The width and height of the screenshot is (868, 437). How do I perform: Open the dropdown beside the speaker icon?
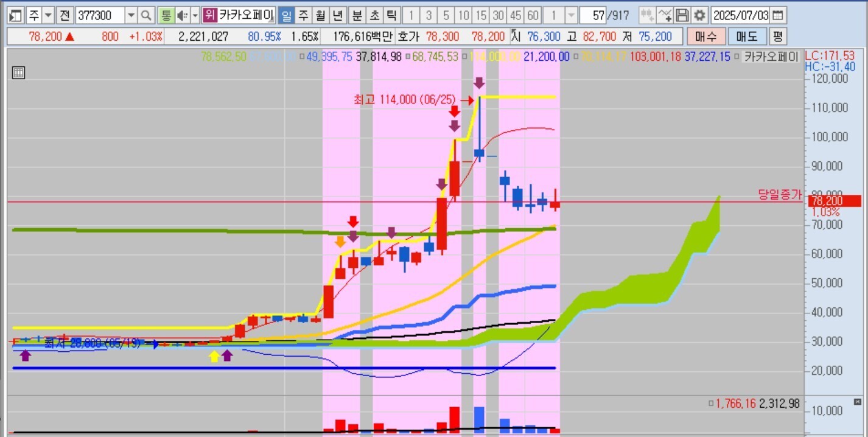[195, 15]
